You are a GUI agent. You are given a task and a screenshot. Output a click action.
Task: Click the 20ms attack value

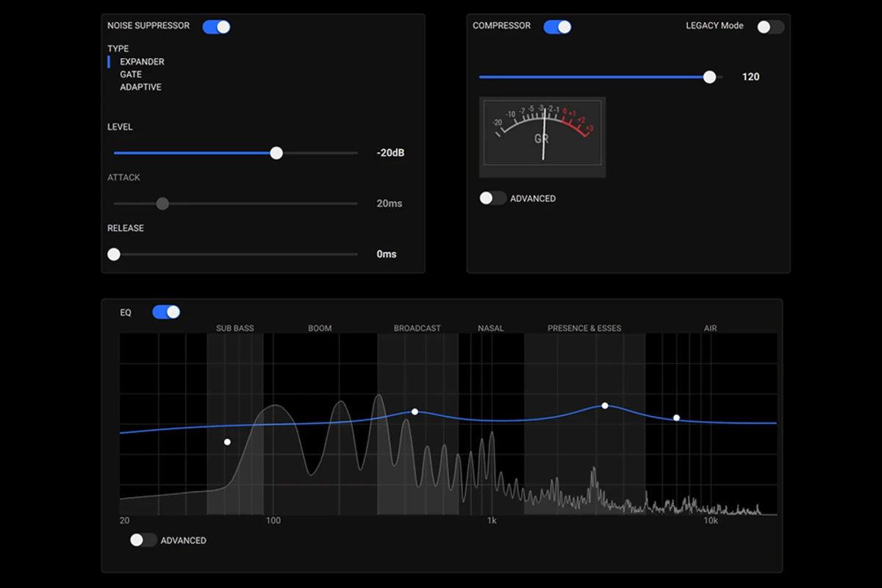coord(390,204)
